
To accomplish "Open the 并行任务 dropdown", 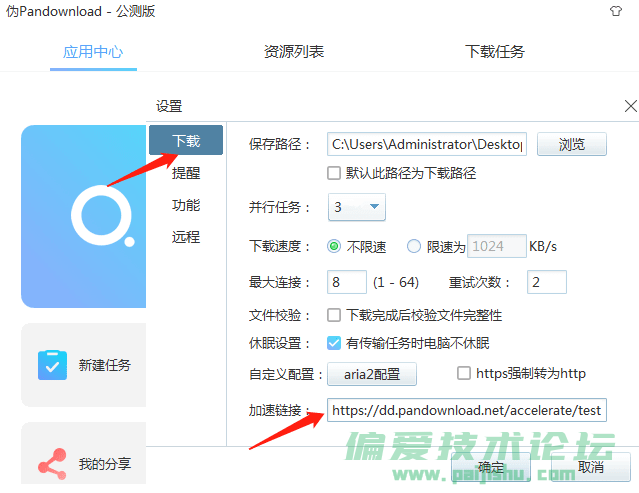I will click(358, 207).
